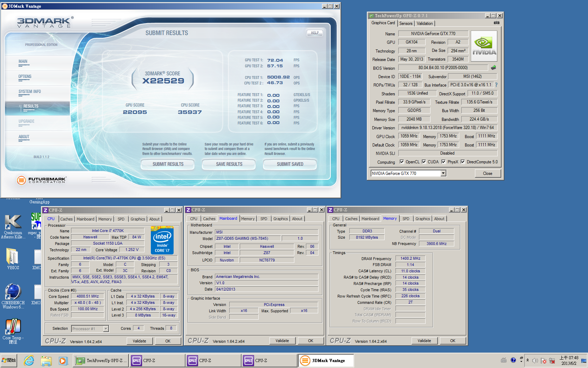Viewport: 588px width, 368px height.
Task: Open the Processor #1 selection dropdown
Action: click(x=106, y=328)
